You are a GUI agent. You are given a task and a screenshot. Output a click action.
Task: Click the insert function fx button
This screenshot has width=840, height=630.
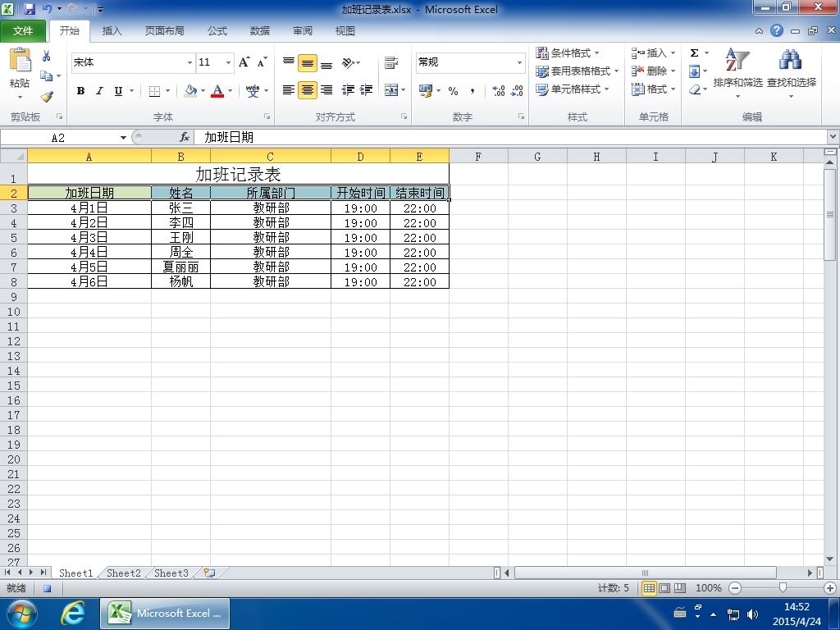point(185,138)
